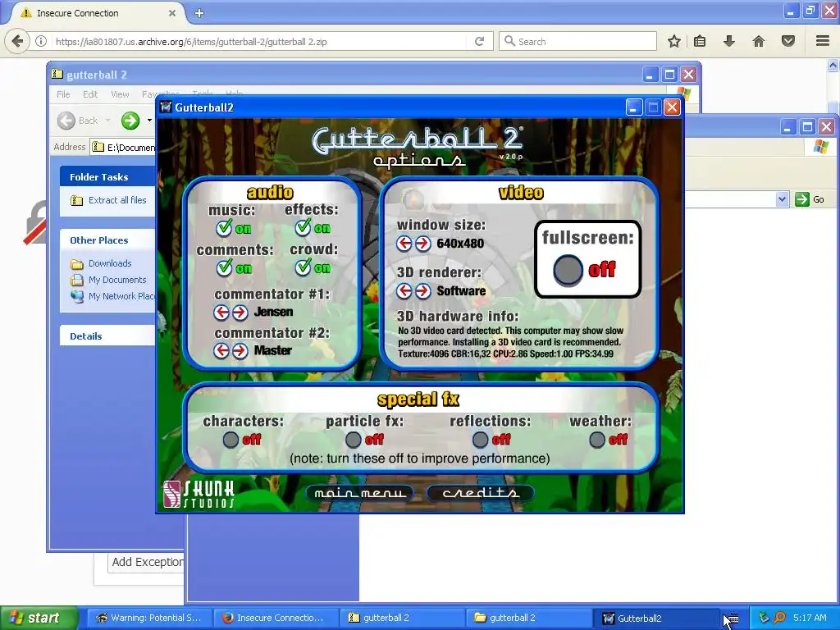Show bookmarks list icon in Firefox
The width and height of the screenshot is (840, 630).
(x=700, y=41)
